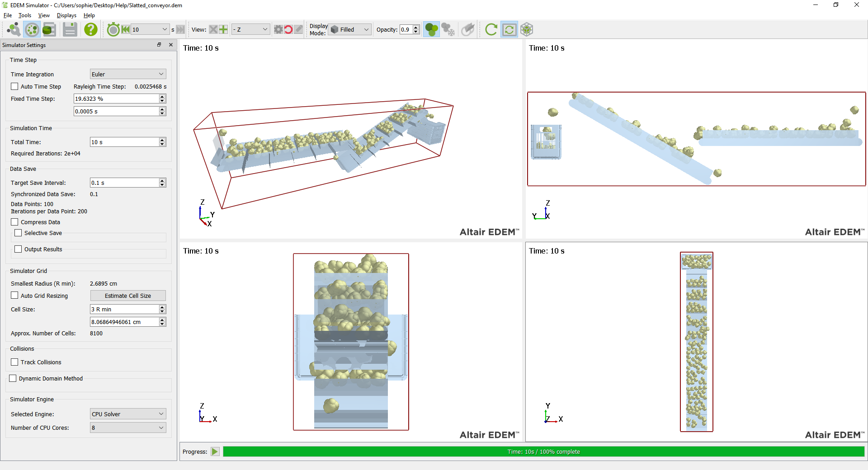
Task: Click the green plus view icon
Action: coord(223,30)
